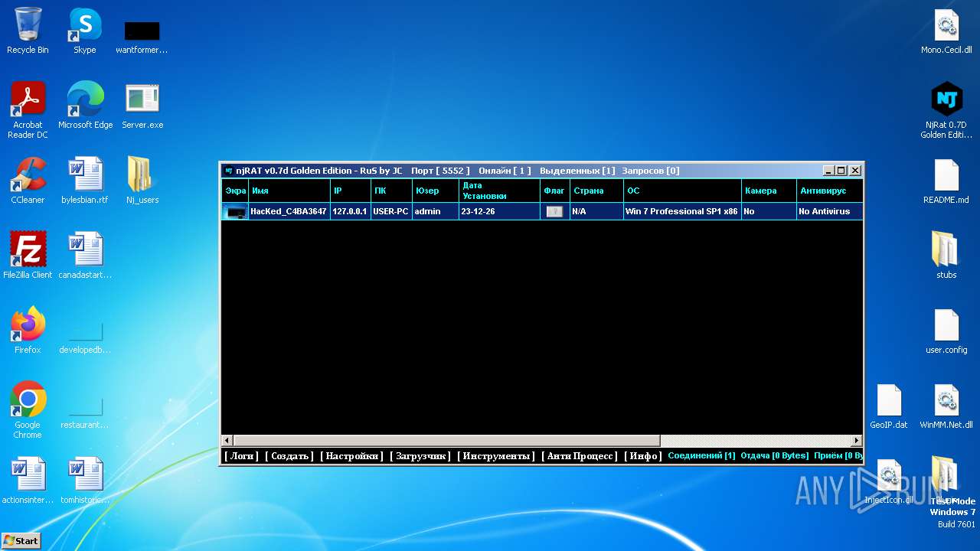Click the admin user cell
Viewport: 980px width, 551px height.
coord(436,211)
